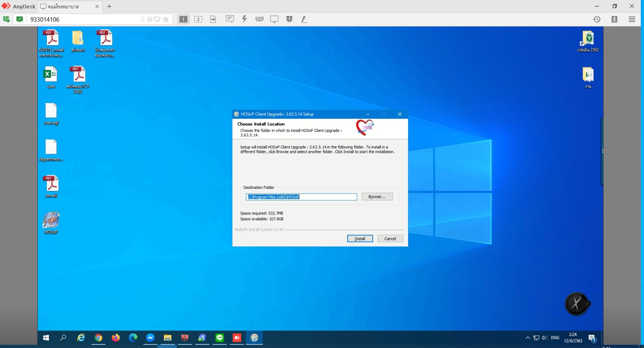Click the favorite star in address bar

(x=166, y=19)
